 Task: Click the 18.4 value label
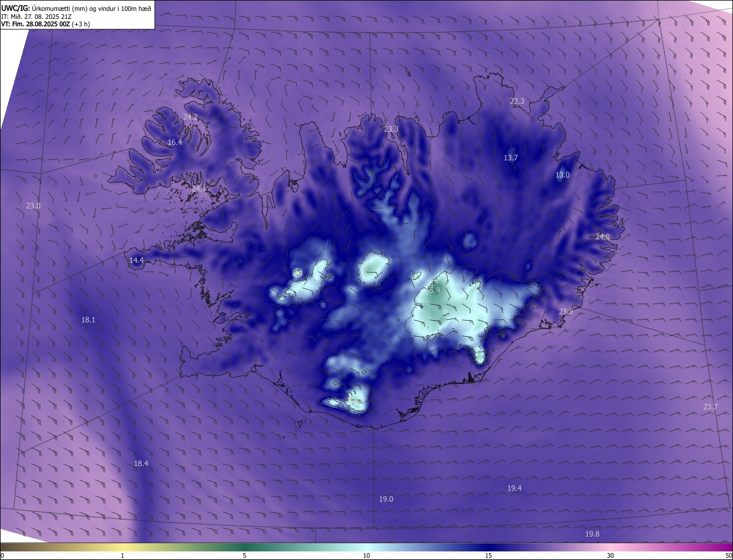(x=141, y=463)
